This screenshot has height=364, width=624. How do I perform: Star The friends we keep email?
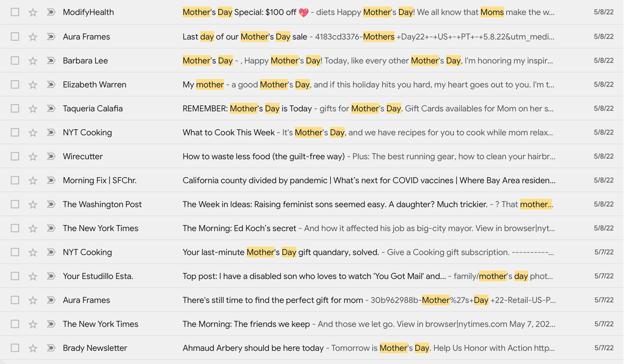33,324
